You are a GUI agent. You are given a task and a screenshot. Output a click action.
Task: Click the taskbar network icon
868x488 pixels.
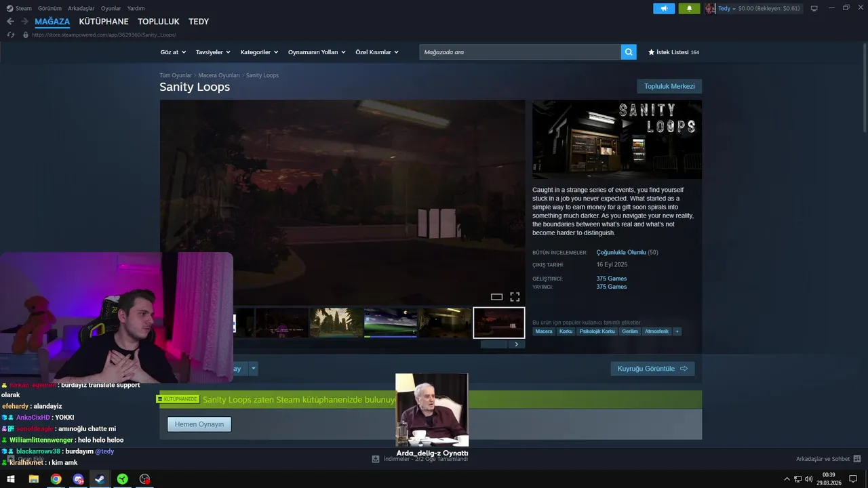[797, 479]
